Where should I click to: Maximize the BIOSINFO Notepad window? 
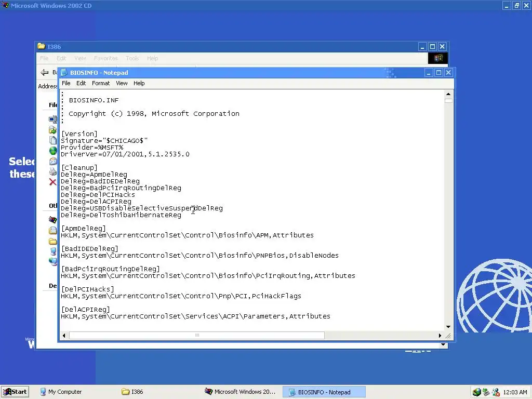[438, 73]
